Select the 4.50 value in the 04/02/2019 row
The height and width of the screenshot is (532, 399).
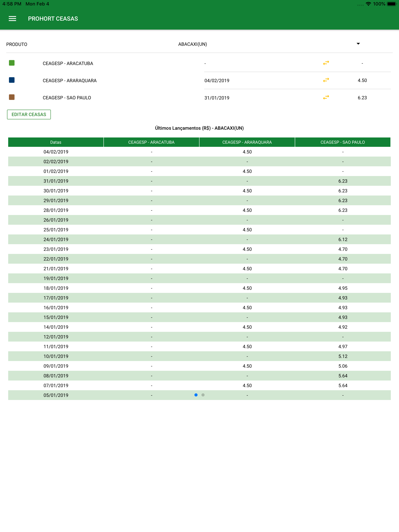247,152
